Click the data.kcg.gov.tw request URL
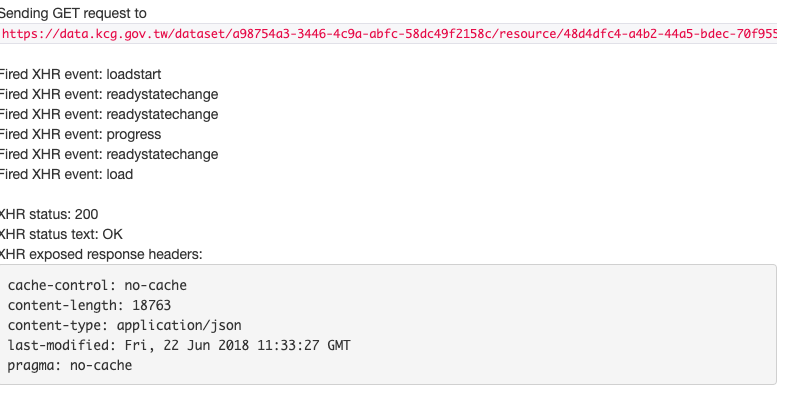The height and width of the screenshot is (402, 790). pyautogui.click(x=390, y=34)
